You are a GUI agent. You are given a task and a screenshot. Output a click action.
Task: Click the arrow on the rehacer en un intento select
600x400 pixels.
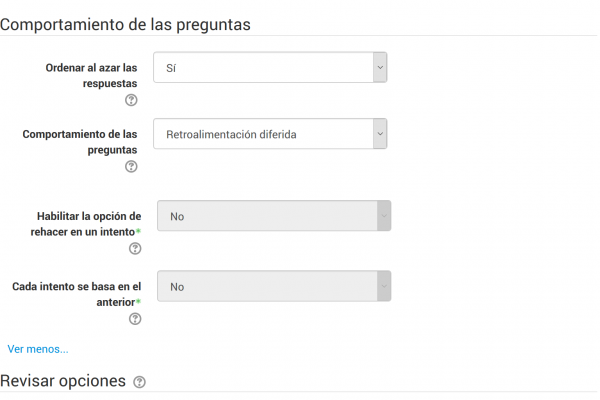384,216
